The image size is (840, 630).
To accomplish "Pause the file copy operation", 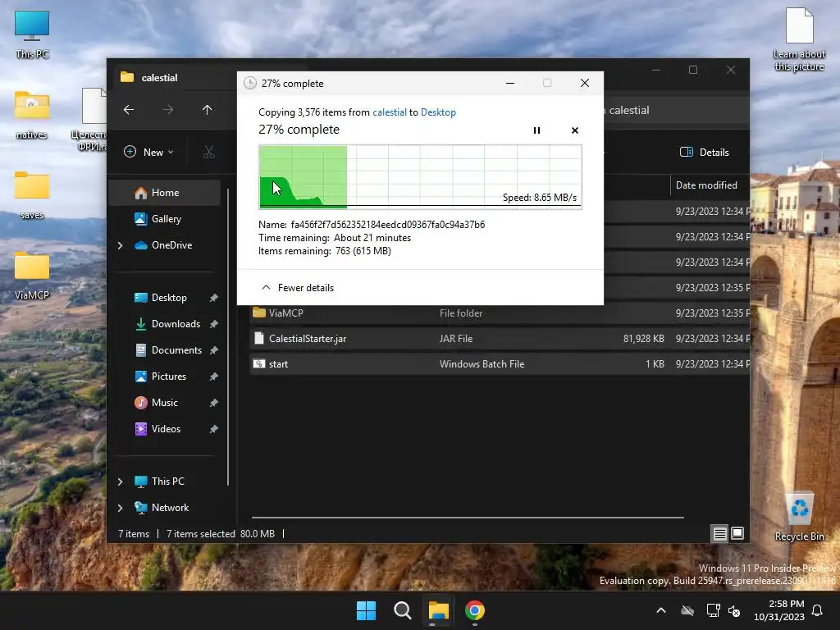I will [536, 130].
